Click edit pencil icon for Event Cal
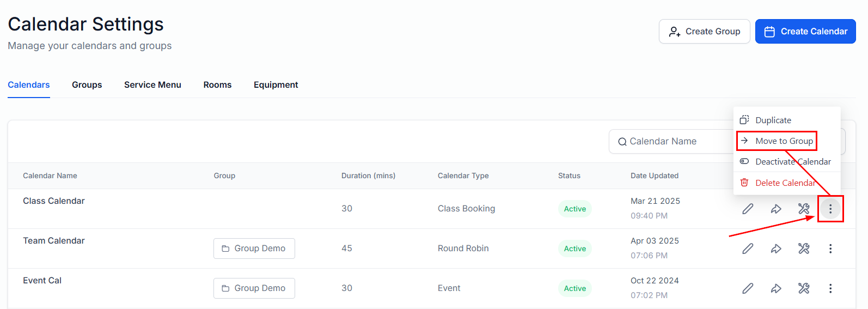 [x=748, y=288]
